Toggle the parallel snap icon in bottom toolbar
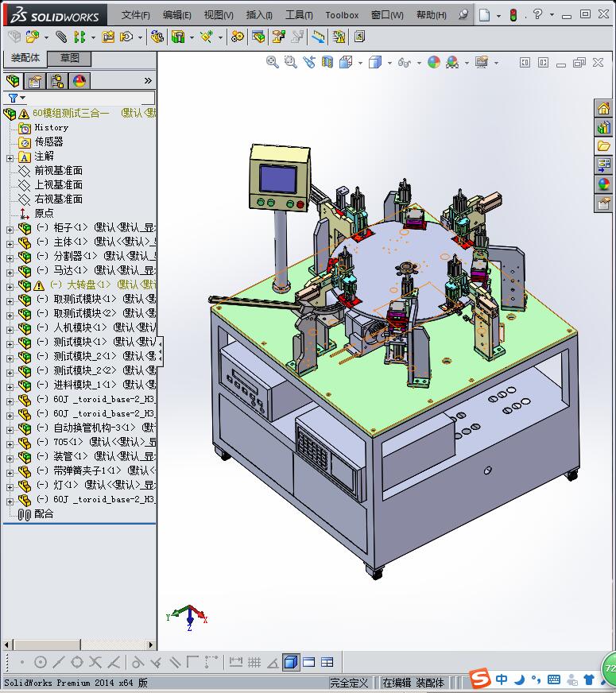This screenshot has height=693, width=616. tap(176, 662)
